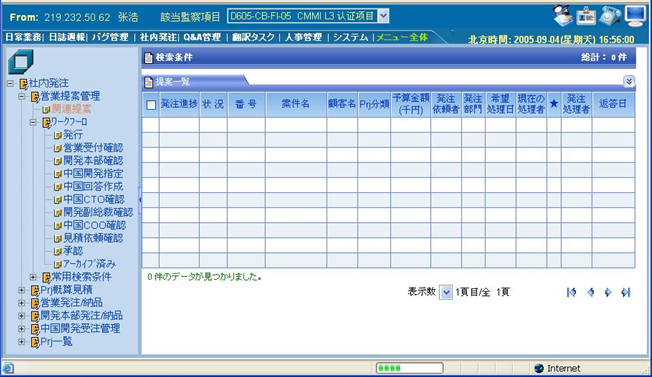Collapse the ワークフロー tree node
The width and height of the screenshot is (652, 377).
pyautogui.click(x=33, y=123)
